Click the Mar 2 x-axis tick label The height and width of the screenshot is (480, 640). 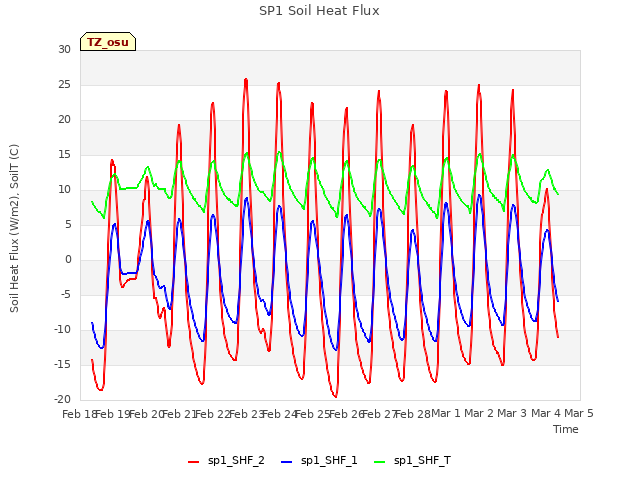tap(479, 413)
